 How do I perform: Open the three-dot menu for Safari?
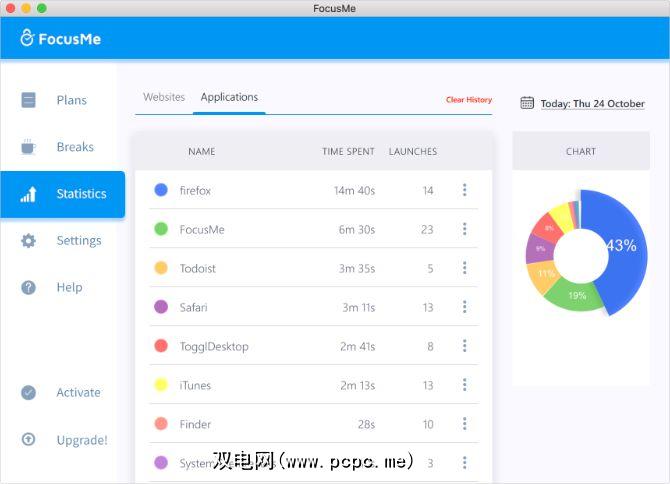click(464, 307)
